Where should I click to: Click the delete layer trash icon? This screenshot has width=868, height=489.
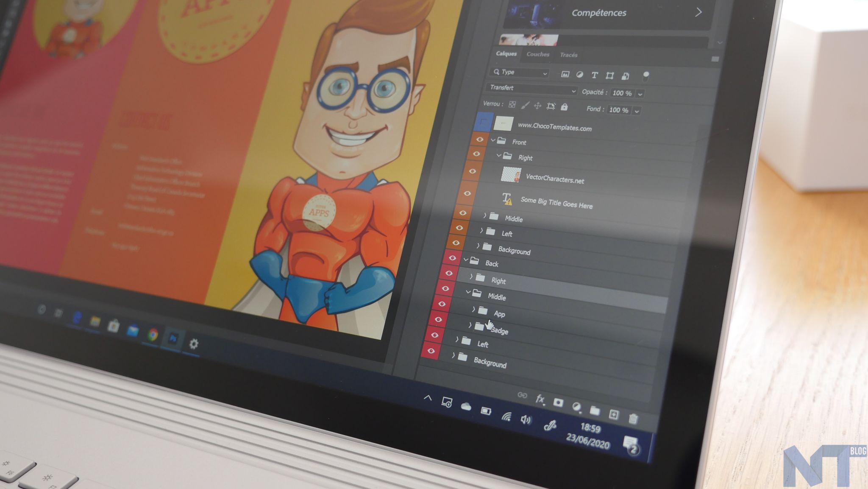pyautogui.click(x=633, y=419)
